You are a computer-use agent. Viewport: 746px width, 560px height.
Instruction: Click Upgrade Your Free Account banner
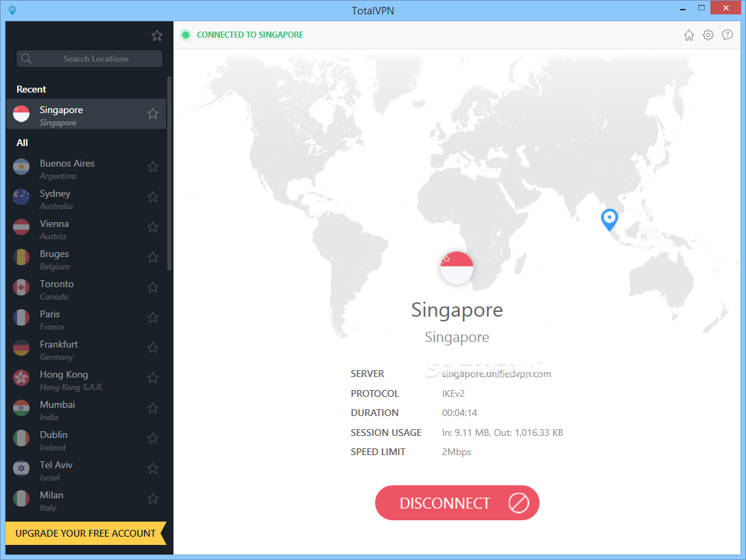point(86,533)
